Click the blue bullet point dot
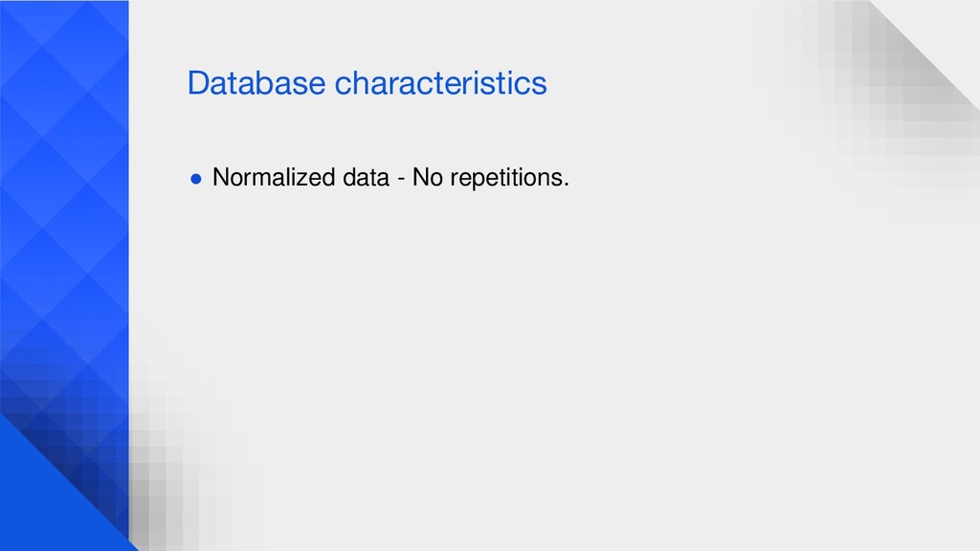This screenshot has height=551, width=980. (195, 179)
